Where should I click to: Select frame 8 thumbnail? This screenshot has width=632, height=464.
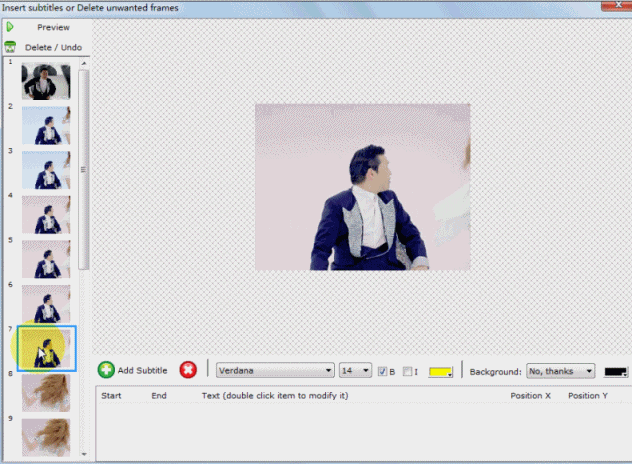pyautogui.click(x=46, y=393)
